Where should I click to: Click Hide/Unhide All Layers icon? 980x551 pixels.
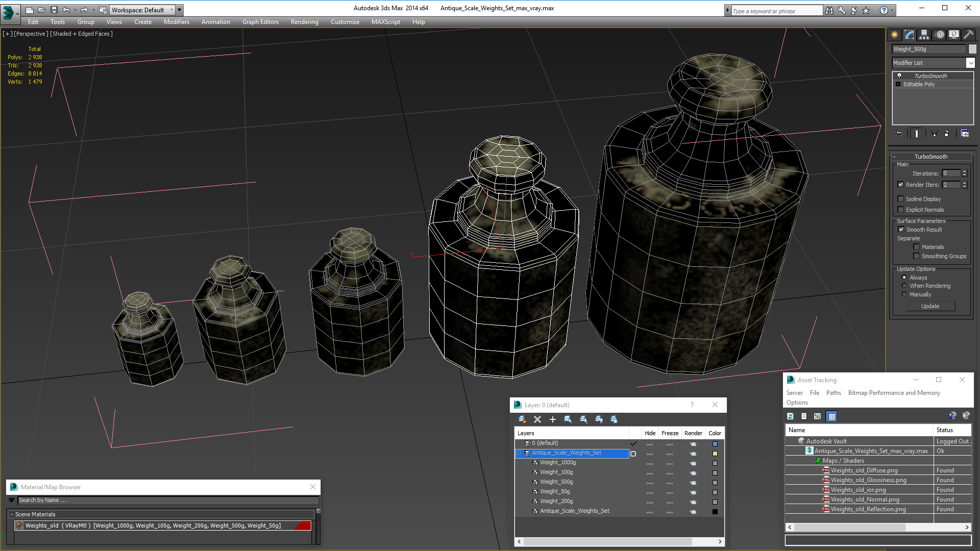coord(599,419)
